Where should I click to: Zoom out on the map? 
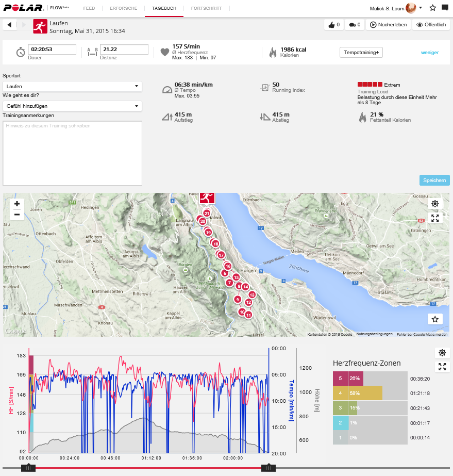(x=17, y=215)
